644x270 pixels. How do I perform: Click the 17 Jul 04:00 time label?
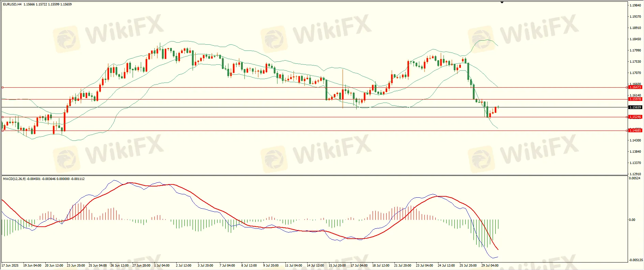(359, 266)
